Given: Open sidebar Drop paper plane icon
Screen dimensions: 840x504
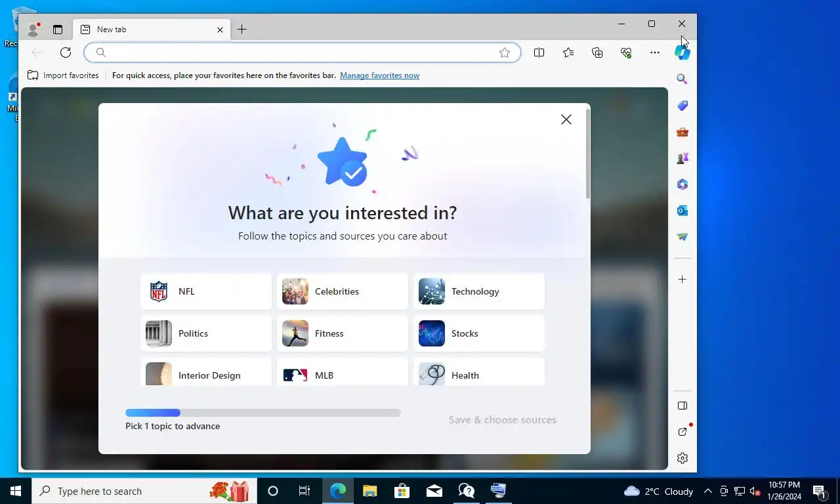Looking at the screenshot, I should click(x=682, y=237).
